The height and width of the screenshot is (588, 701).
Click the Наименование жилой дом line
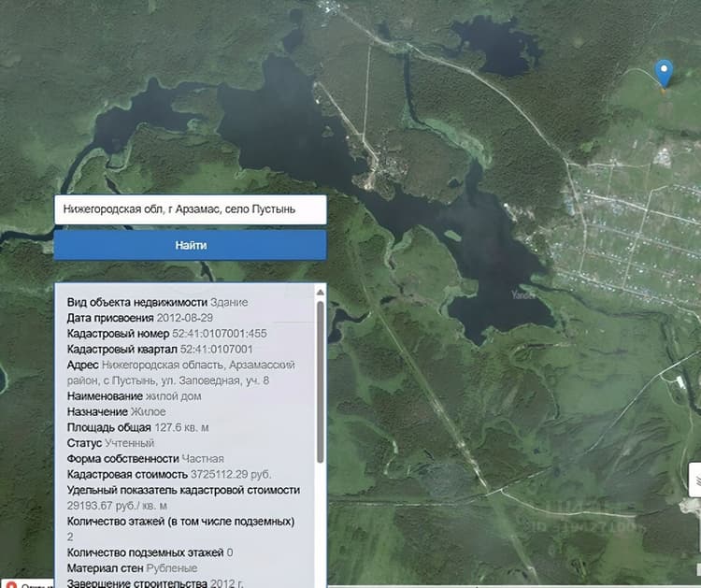click(134, 396)
